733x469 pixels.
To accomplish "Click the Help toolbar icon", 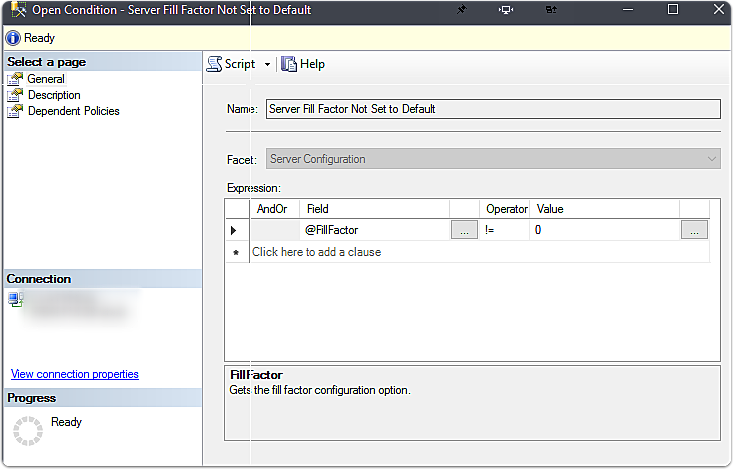I will tap(289, 64).
